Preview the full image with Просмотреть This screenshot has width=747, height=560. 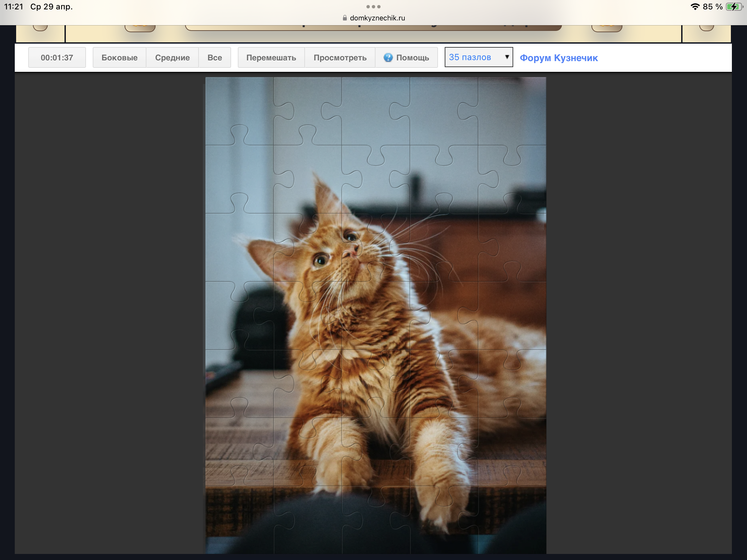(x=340, y=58)
